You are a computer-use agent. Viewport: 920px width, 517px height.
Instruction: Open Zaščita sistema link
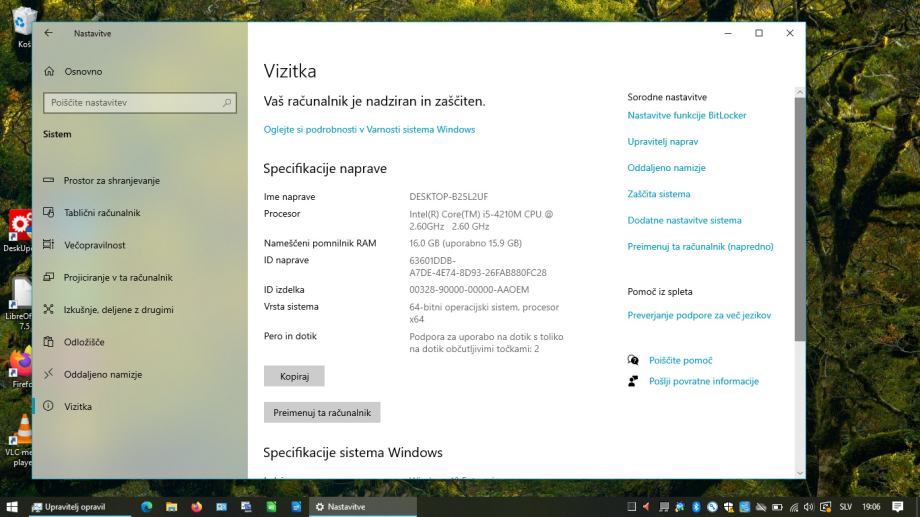pyautogui.click(x=658, y=194)
